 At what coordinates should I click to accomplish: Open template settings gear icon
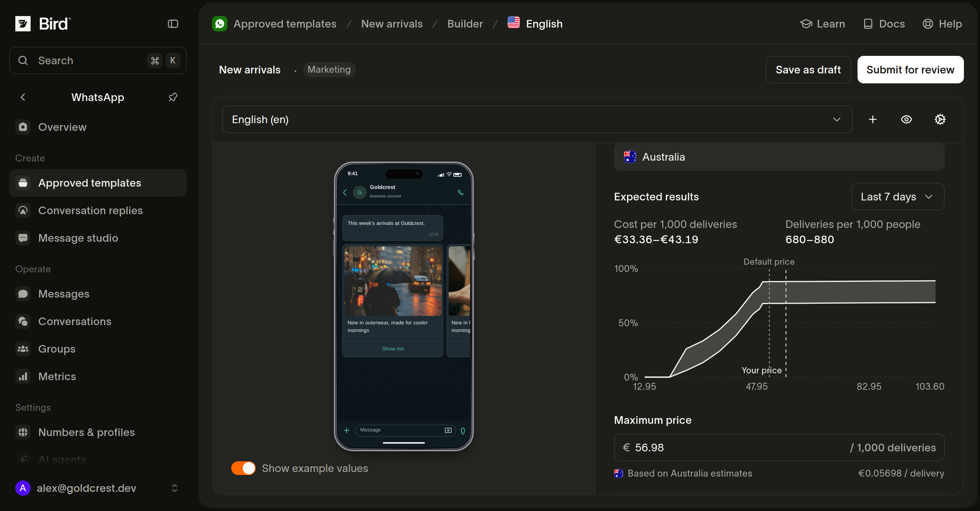(940, 119)
